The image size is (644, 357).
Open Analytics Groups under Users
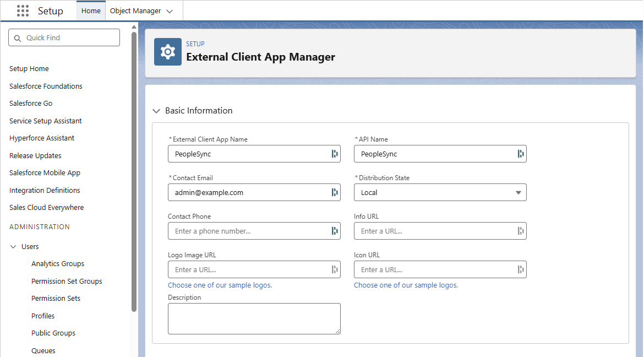[x=58, y=264]
